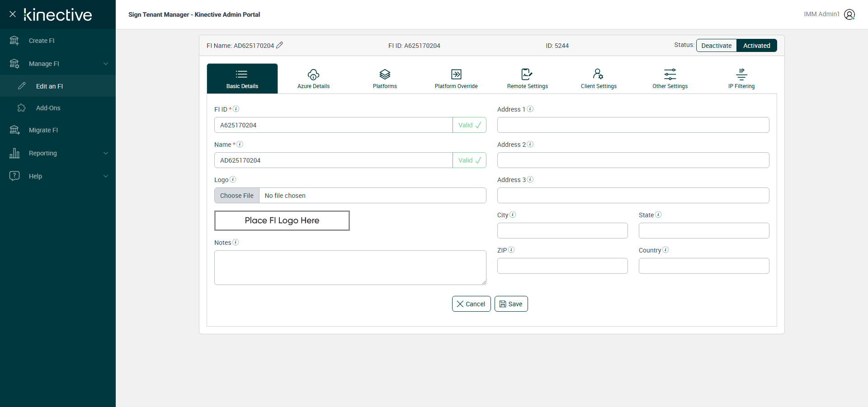This screenshot has width=868, height=407.
Task: Click the Kinective logo
Action: pyautogui.click(x=58, y=14)
